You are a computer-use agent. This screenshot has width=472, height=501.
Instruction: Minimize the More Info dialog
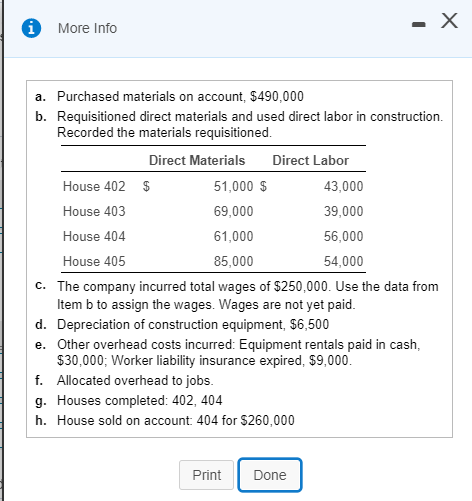pos(418,24)
